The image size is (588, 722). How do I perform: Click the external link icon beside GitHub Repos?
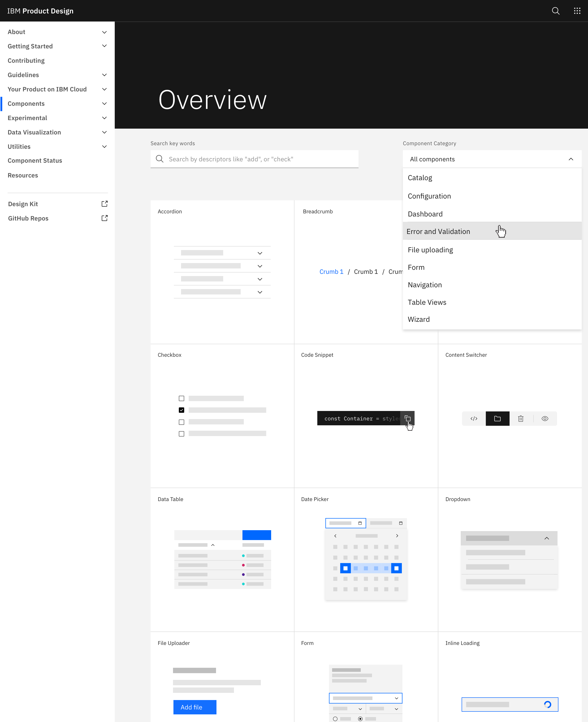tap(104, 218)
